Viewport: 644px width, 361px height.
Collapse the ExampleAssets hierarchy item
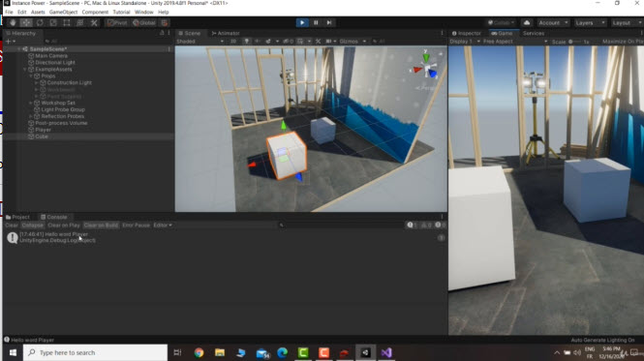(x=25, y=70)
